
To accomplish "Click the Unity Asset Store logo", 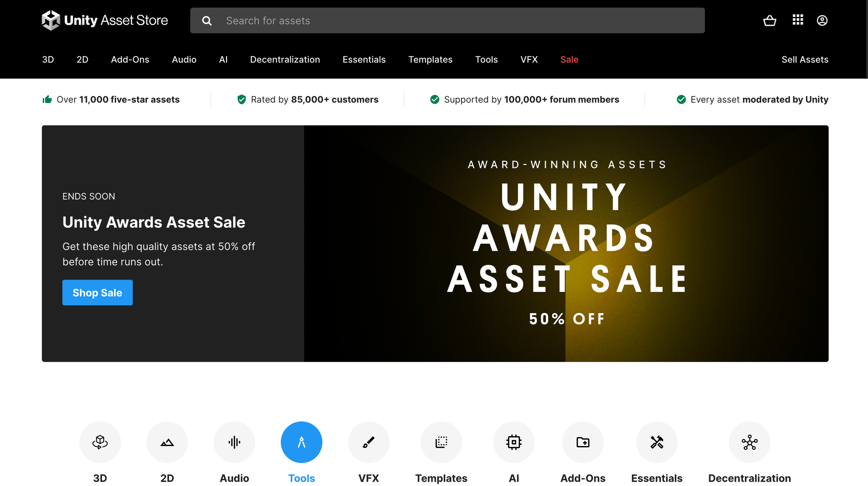I will click(x=105, y=20).
